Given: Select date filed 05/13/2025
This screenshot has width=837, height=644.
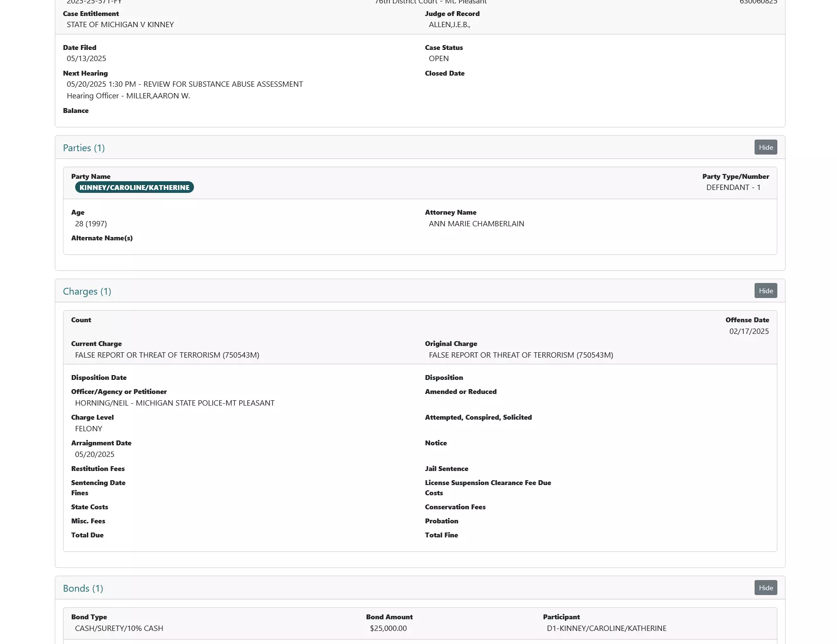Looking at the screenshot, I should pyautogui.click(x=86, y=59).
